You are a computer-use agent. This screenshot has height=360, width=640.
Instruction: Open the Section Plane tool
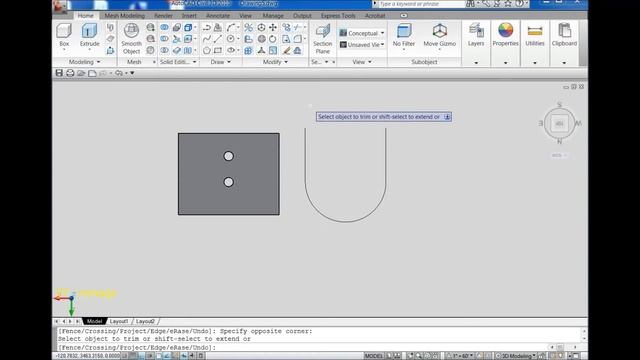coord(322,39)
